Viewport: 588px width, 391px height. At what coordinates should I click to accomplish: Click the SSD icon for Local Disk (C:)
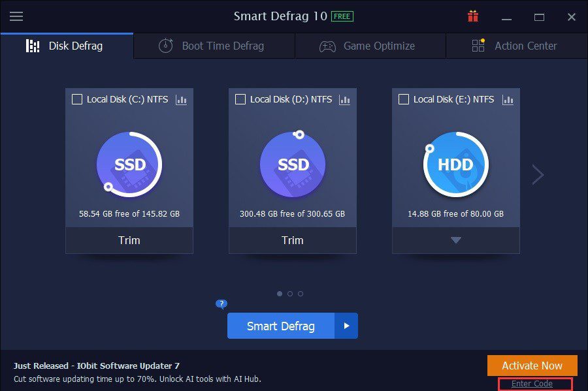coord(129,164)
